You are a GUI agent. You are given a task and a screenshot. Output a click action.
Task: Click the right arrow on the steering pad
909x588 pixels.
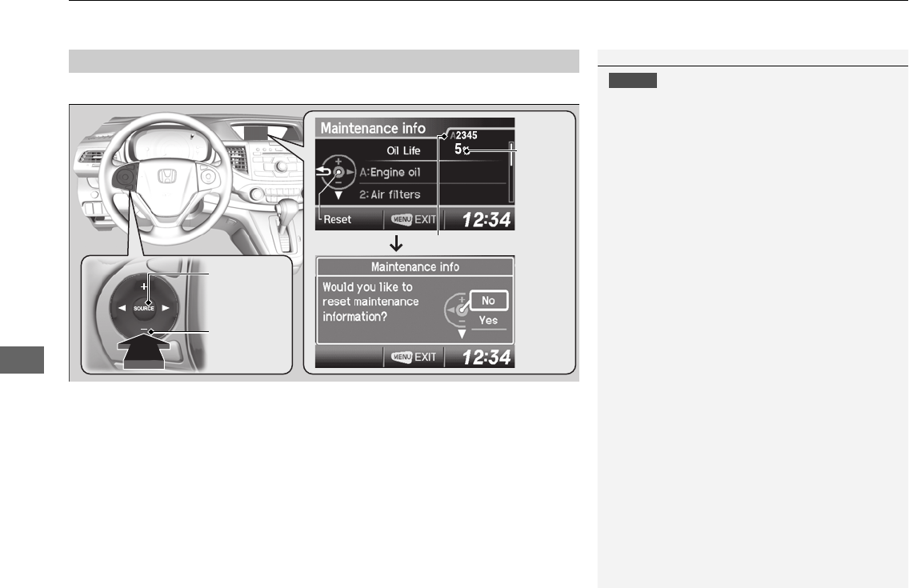coord(166,308)
